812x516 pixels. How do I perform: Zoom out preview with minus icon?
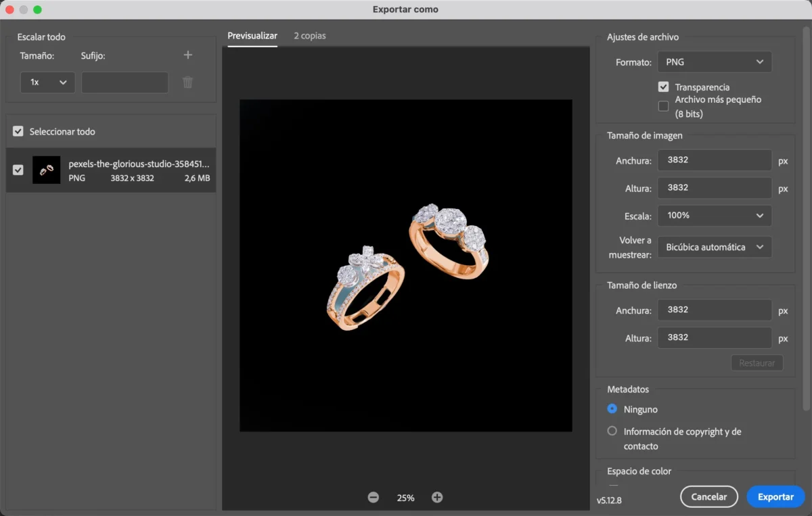point(374,497)
